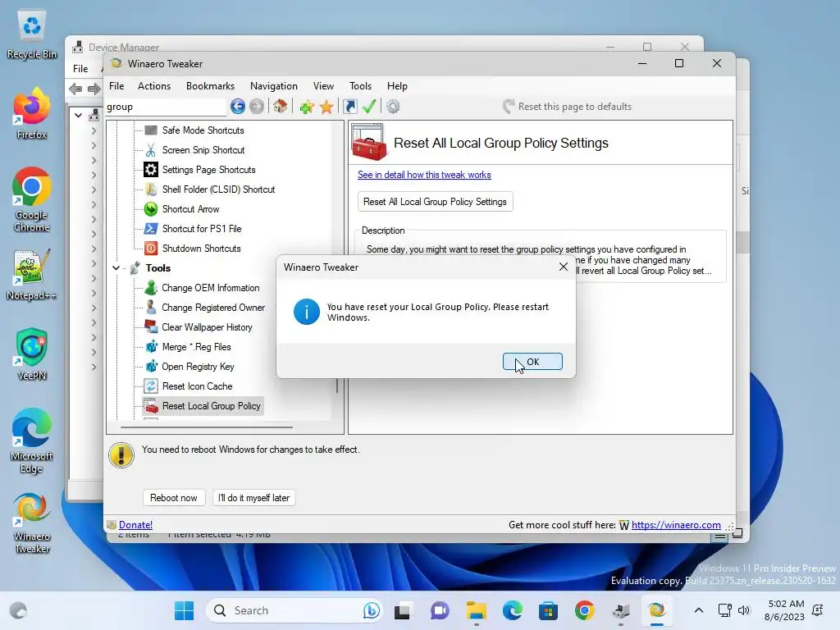The image size is (840, 630).
Task: Open the Windows Start button
Action: (185, 610)
